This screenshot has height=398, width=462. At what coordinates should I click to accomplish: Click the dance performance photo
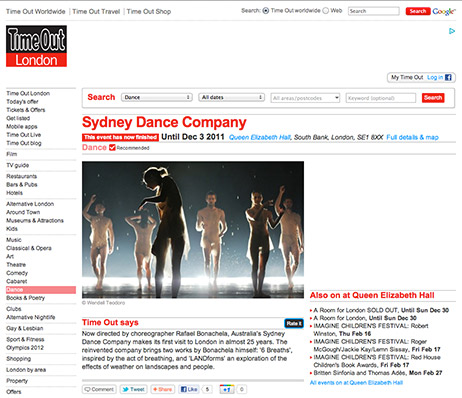pyautogui.click(x=193, y=230)
